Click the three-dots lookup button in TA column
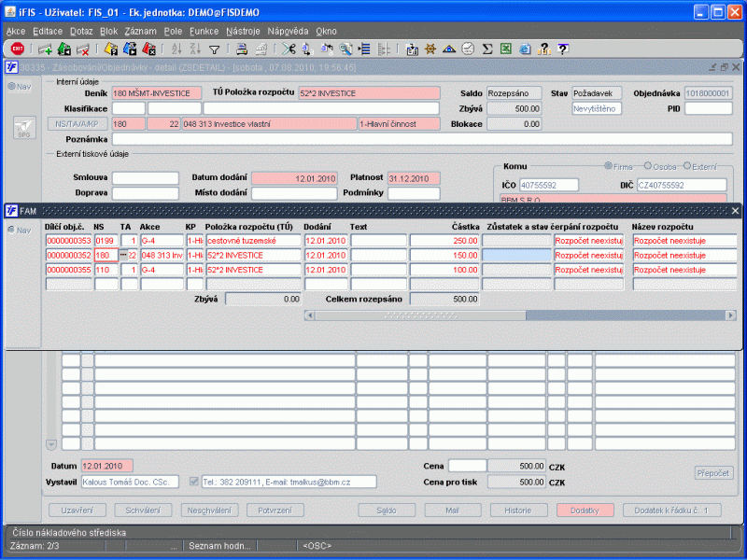 pos(123,256)
